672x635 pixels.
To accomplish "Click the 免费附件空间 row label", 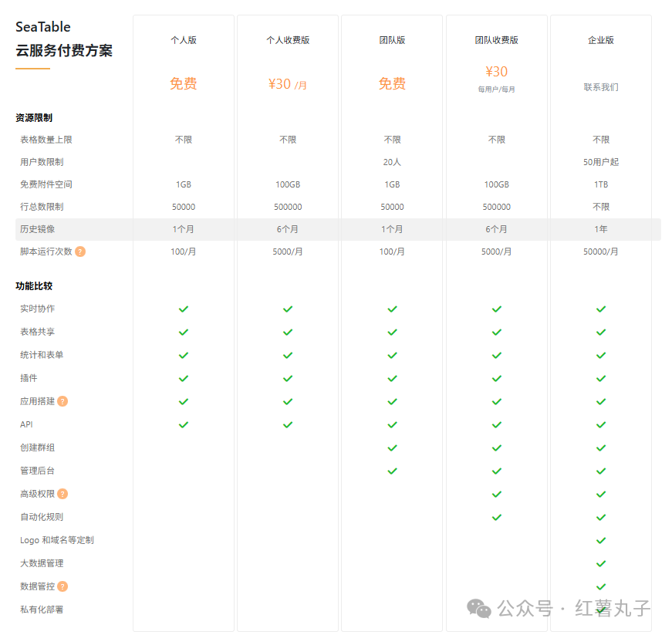I will point(46,184).
